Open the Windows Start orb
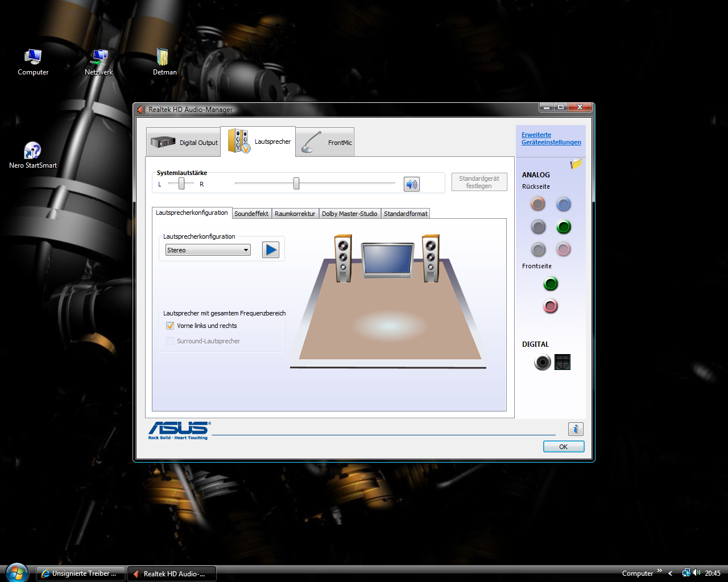 [17, 573]
